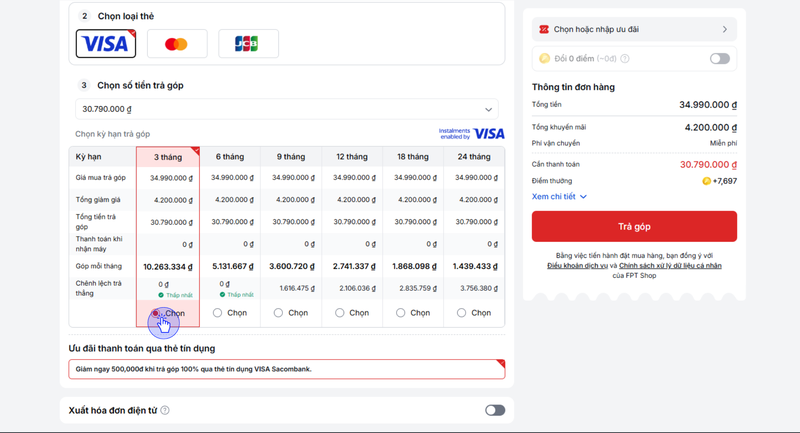The height and width of the screenshot is (433, 800).
Task: Click the voucher icon beside Chọn hoặc nhập ưu đãi
Action: [544, 30]
